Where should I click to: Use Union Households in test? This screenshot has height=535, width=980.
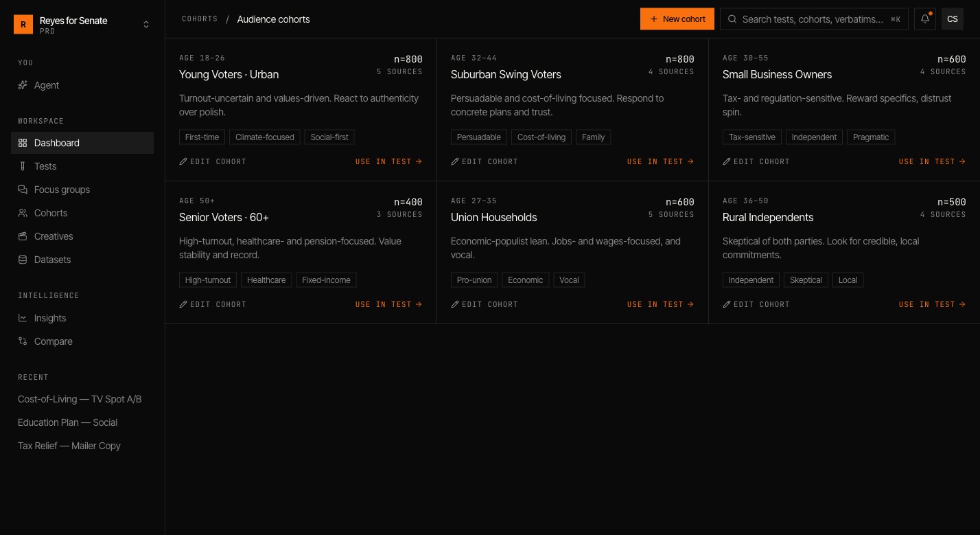click(x=661, y=304)
